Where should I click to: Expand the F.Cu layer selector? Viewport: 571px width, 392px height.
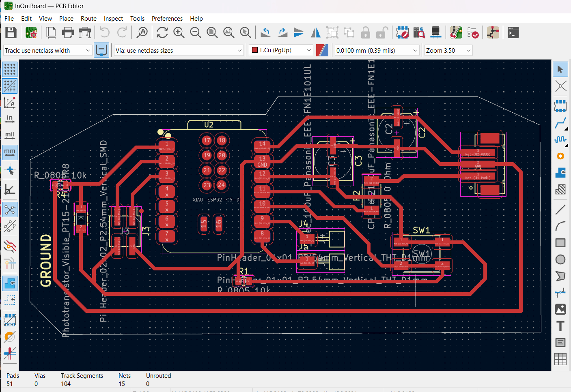(281, 50)
